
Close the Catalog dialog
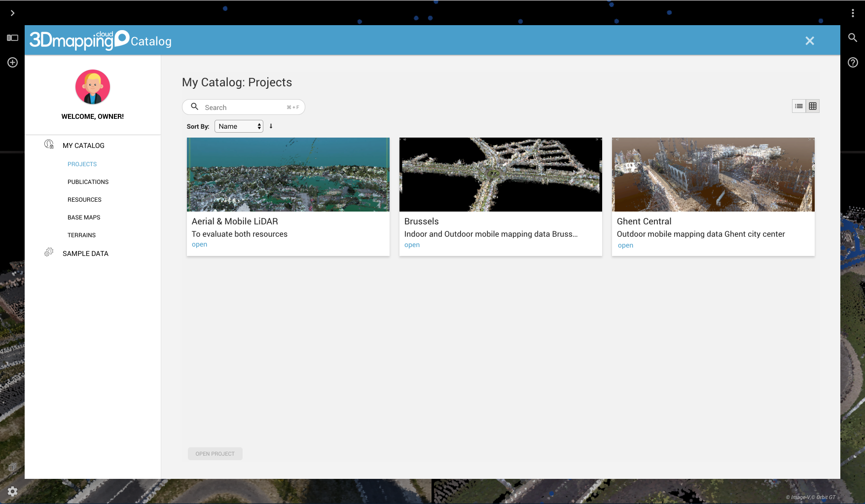[x=810, y=41]
